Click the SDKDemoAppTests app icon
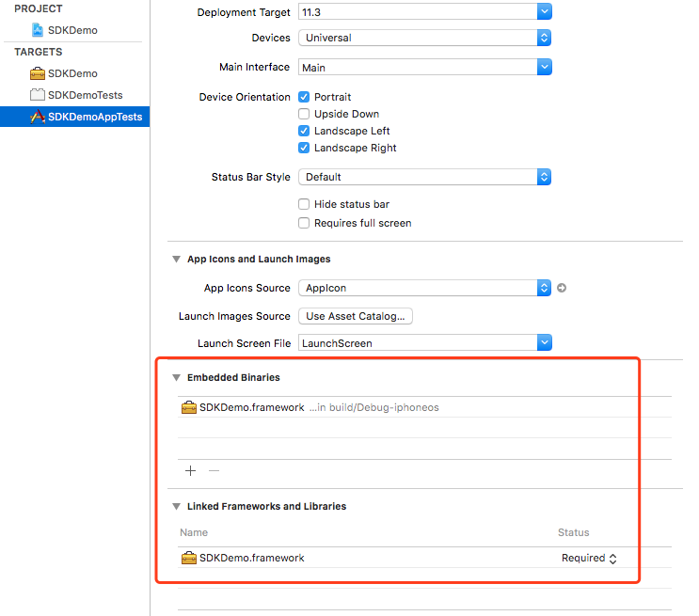The width and height of the screenshot is (699, 616). [x=38, y=117]
